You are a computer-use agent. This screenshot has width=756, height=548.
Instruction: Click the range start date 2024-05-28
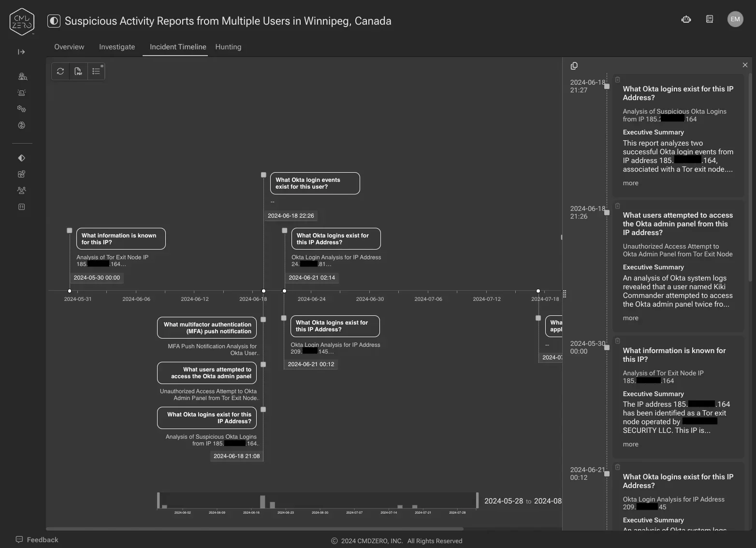(504, 501)
